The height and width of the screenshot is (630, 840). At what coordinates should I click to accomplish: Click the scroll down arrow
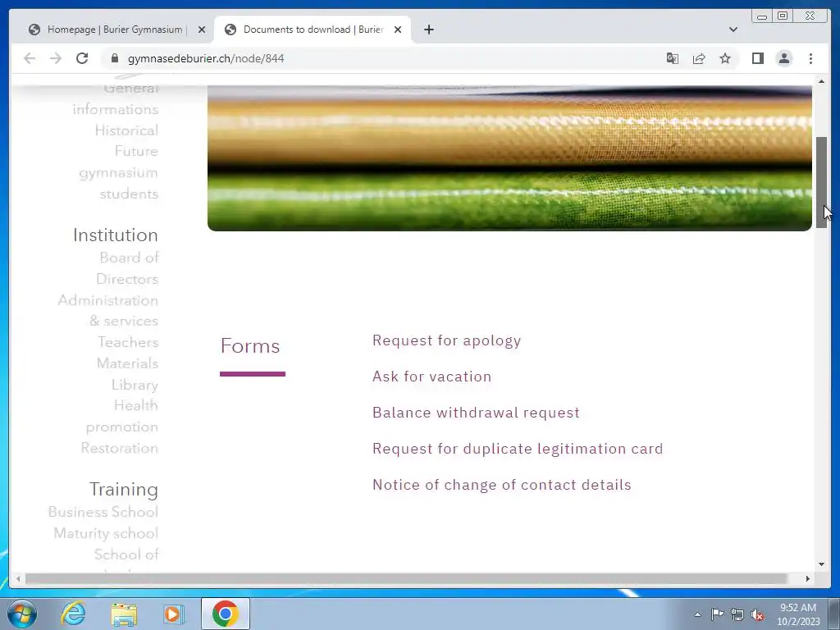pos(821,564)
